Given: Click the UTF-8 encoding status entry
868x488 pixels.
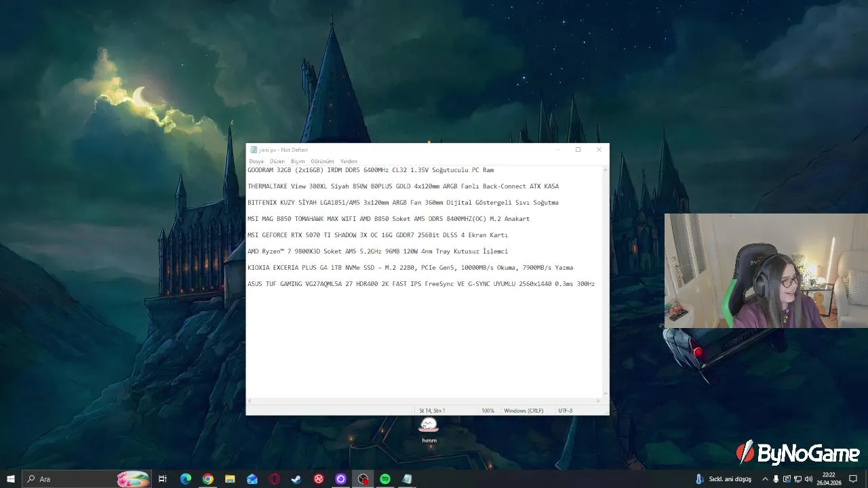Looking at the screenshot, I should (x=566, y=411).
